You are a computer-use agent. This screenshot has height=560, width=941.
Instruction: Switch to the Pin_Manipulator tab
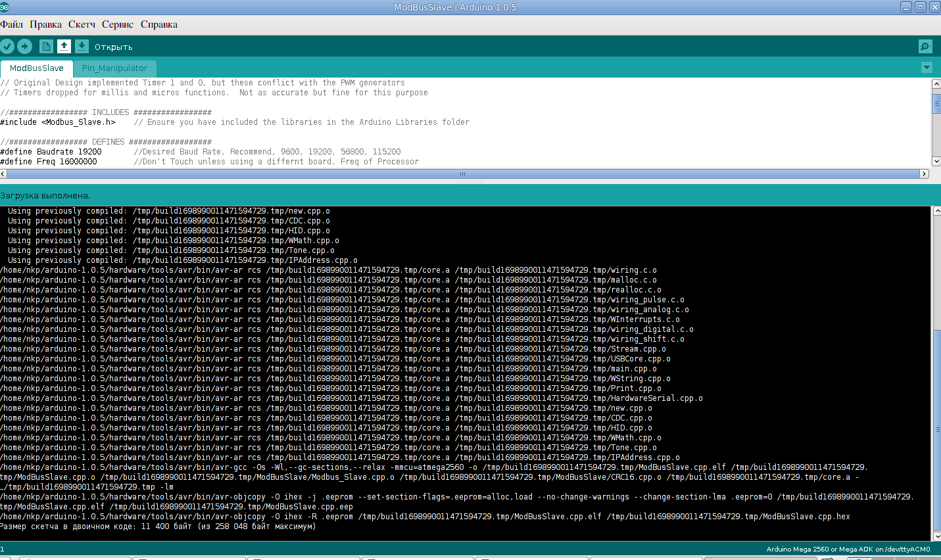115,68
